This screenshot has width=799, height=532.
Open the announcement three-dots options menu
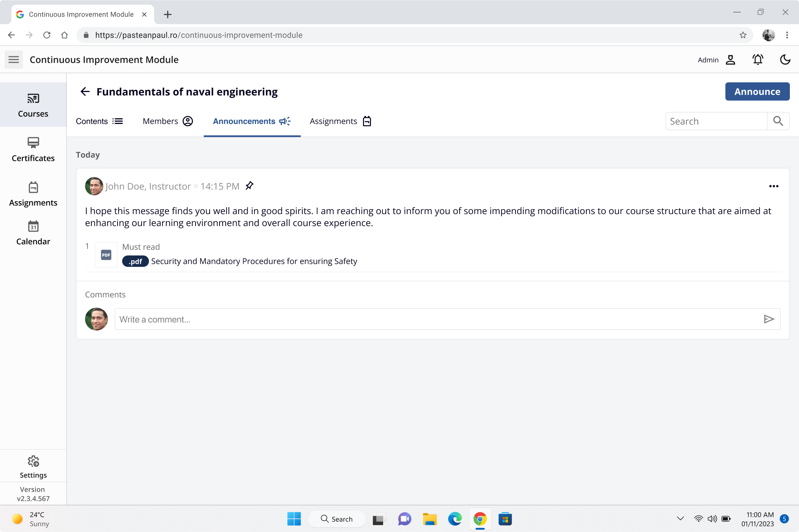[x=774, y=186]
